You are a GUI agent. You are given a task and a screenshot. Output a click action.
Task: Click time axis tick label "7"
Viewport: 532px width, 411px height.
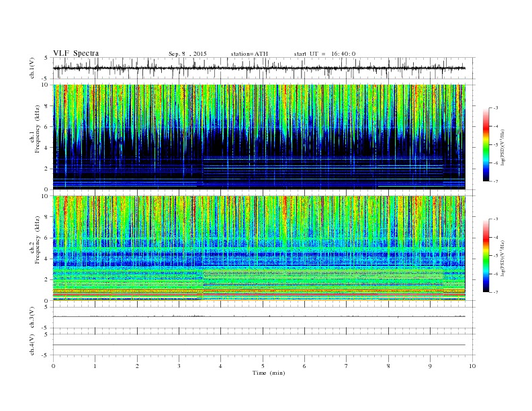pyautogui.click(x=347, y=366)
